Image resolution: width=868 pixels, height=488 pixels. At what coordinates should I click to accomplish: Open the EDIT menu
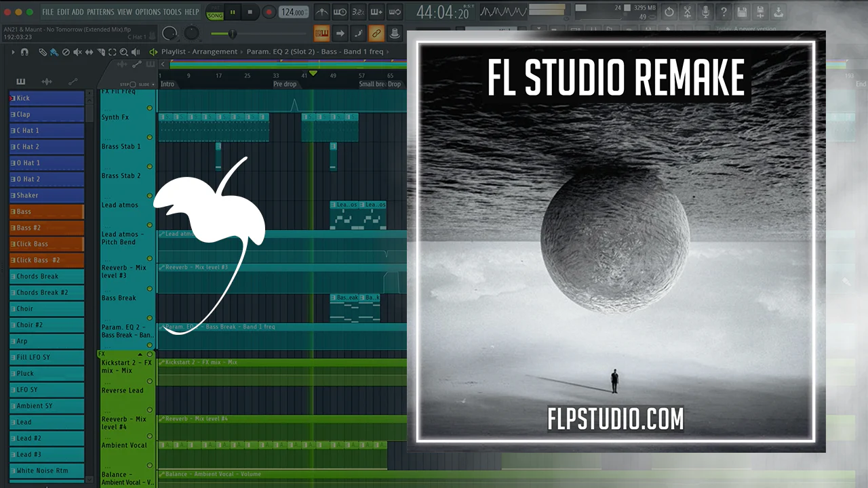pos(63,12)
